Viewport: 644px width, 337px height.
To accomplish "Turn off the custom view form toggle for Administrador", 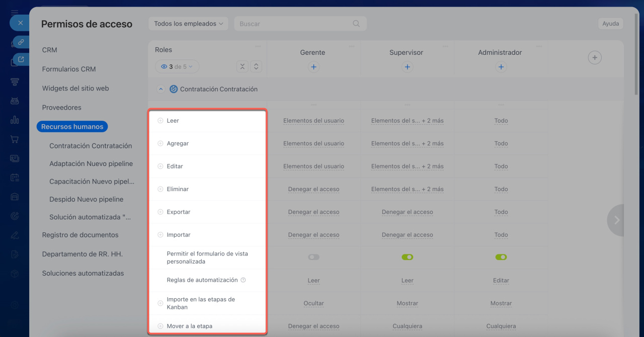I will pyautogui.click(x=501, y=257).
